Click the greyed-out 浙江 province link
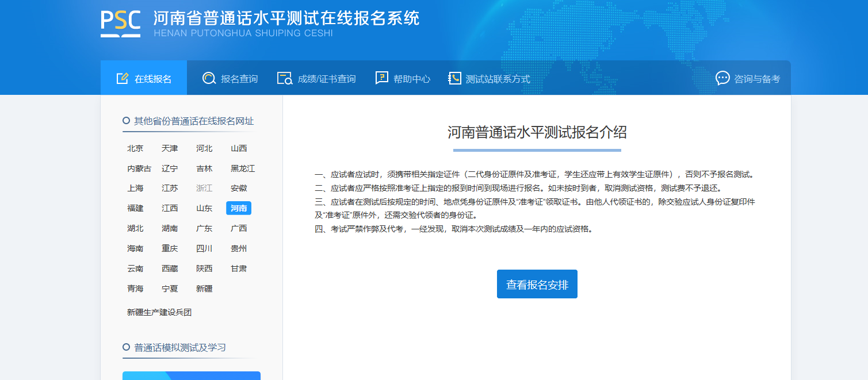Viewport: 868px width, 380px height. (204, 188)
